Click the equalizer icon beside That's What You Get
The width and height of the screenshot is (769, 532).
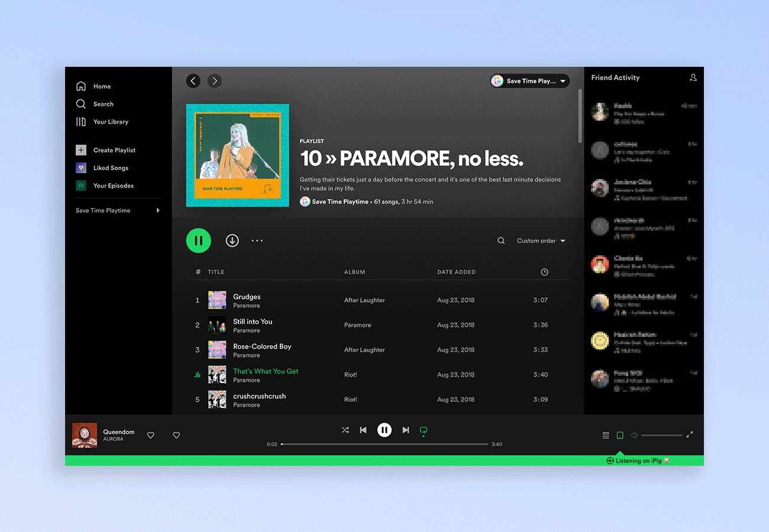coord(198,375)
